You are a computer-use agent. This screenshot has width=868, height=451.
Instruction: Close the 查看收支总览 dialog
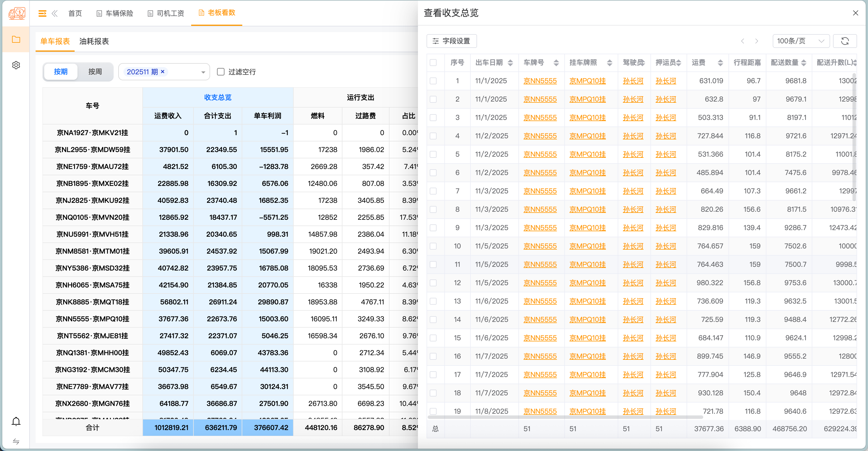(856, 13)
